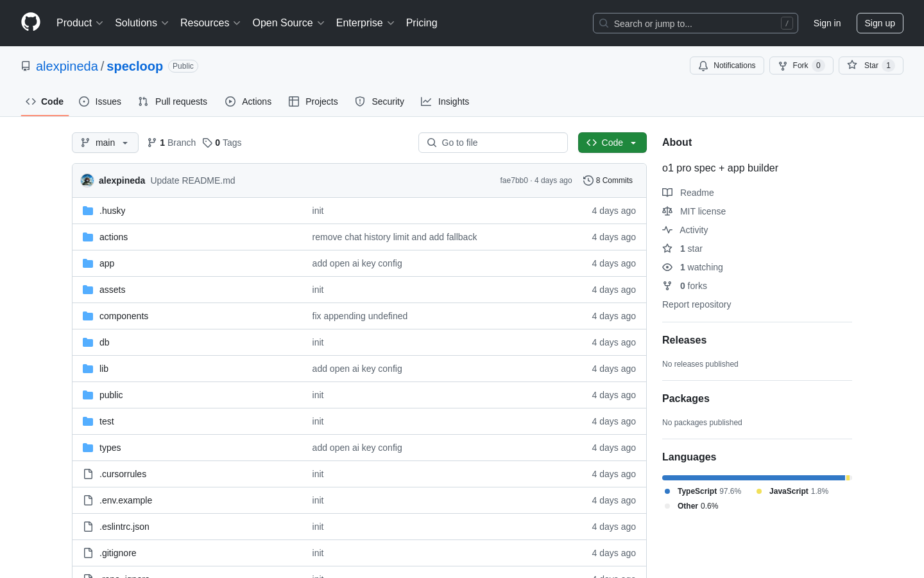The width and height of the screenshot is (924, 578).
Task: Expand the Open Source menu
Action: pyautogui.click(x=289, y=23)
